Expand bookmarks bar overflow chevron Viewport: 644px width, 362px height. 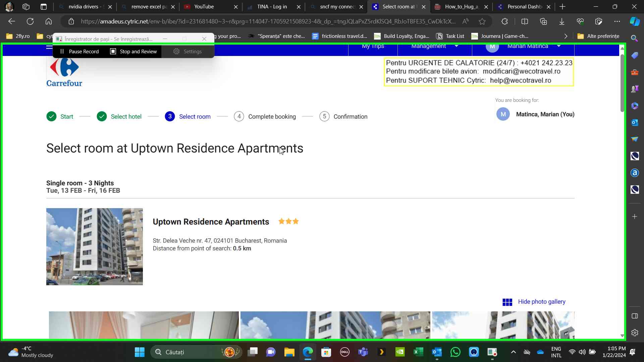tap(566, 36)
